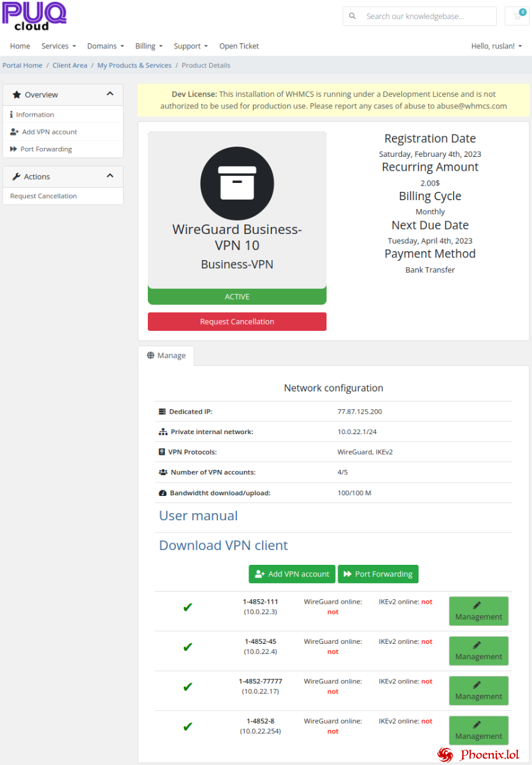Click the search magnifier icon
The image size is (532, 765).
coord(354,17)
